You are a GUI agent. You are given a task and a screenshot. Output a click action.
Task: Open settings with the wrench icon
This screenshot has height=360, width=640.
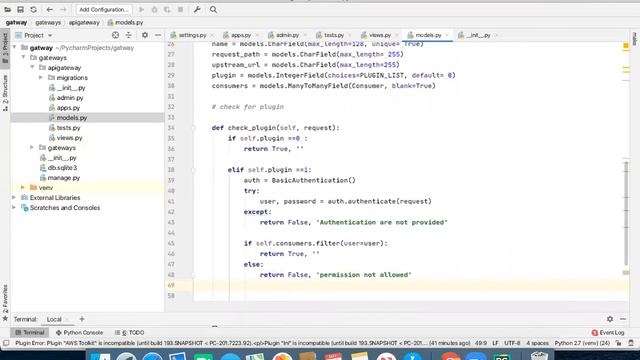[x=197, y=9]
